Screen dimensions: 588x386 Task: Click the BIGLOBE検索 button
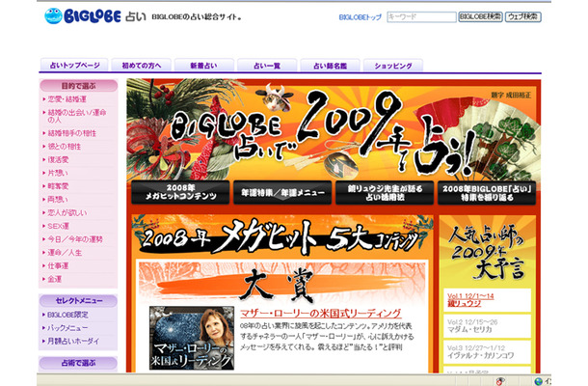(x=480, y=17)
